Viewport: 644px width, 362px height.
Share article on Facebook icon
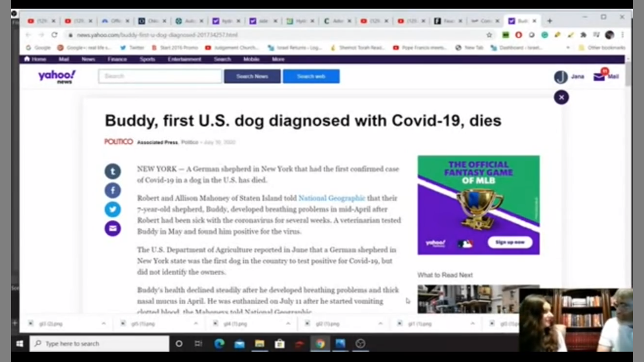coord(113,191)
